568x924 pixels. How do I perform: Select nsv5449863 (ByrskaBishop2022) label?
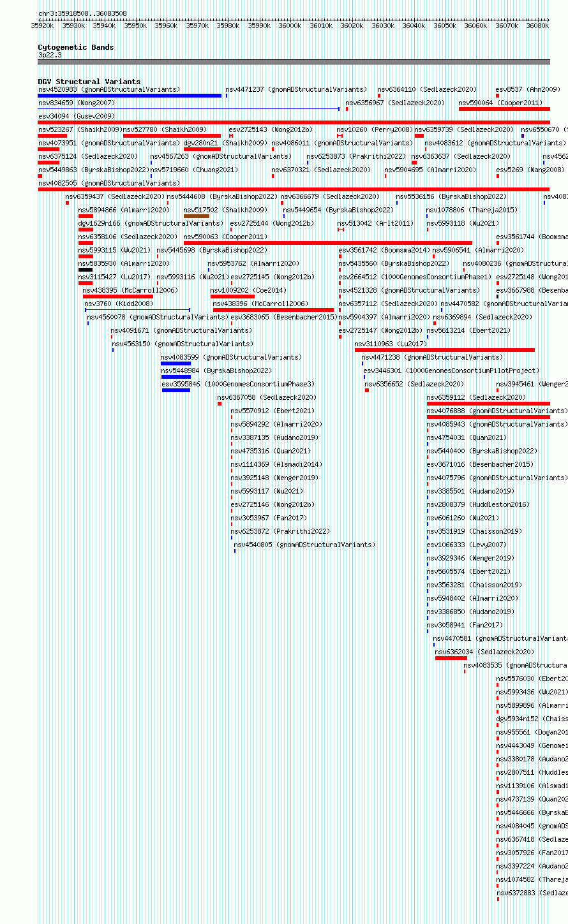coord(94,170)
